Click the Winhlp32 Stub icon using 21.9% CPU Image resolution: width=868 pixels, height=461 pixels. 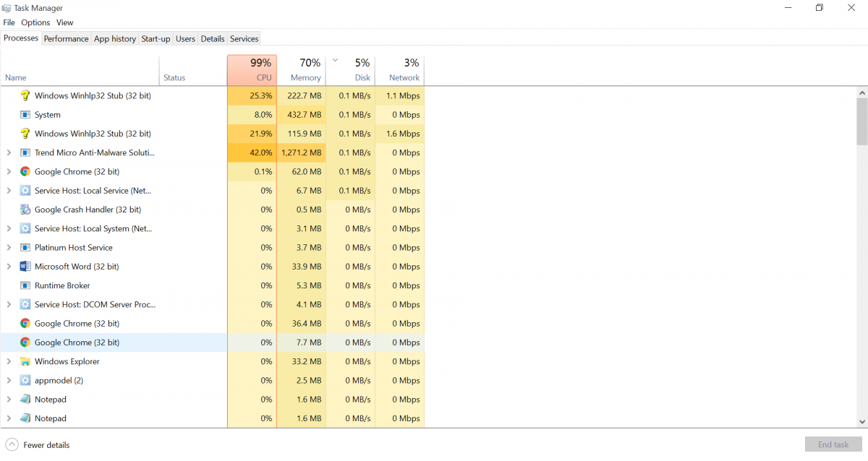(25, 134)
